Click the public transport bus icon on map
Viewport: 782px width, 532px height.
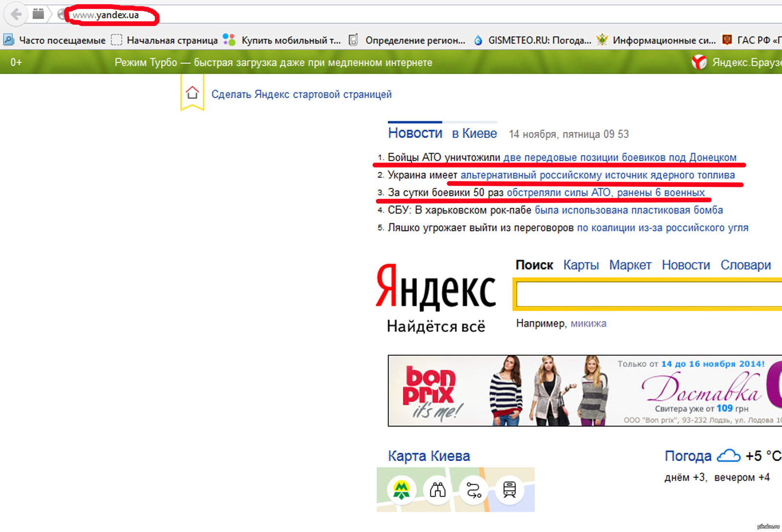[510, 489]
